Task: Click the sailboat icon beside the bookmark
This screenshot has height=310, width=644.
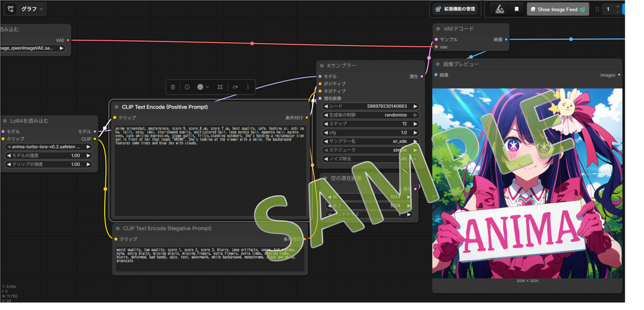Action: point(499,9)
